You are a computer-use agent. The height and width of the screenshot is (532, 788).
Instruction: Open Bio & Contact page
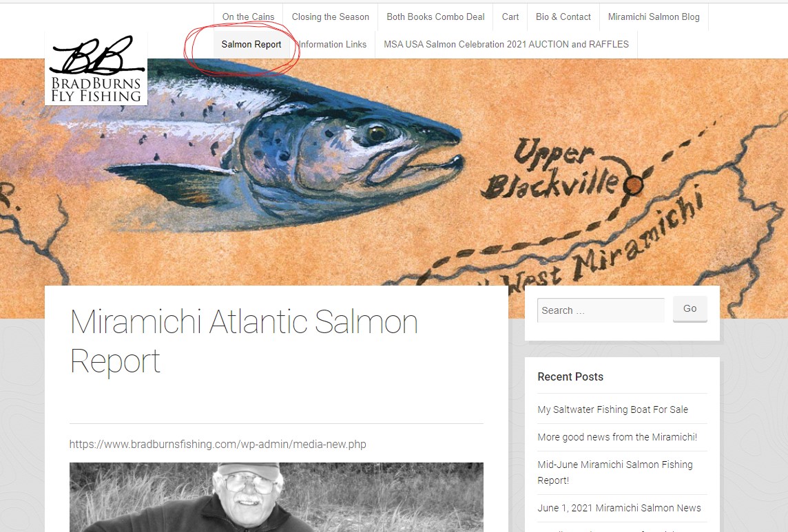click(x=563, y=17)
